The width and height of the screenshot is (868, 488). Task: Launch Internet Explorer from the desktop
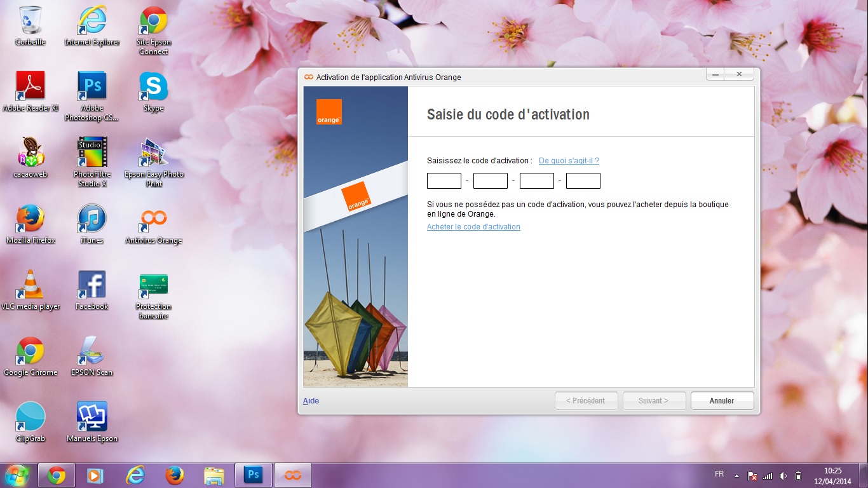pos(92,26)
